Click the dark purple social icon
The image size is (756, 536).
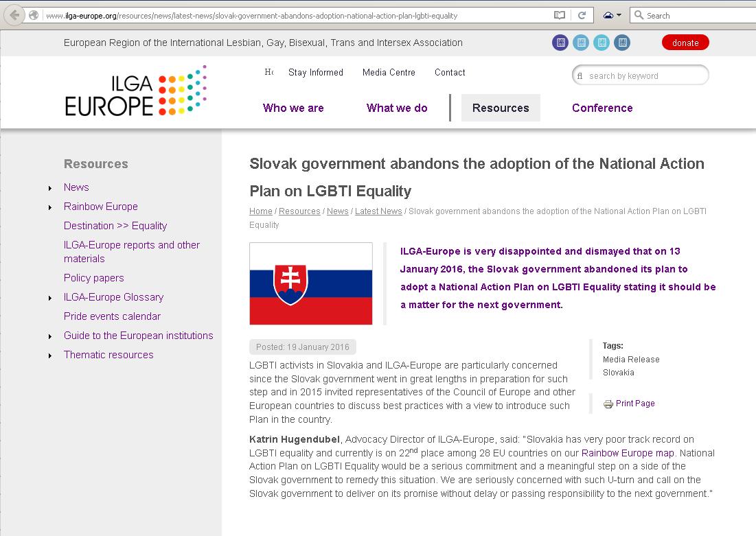coord(560,43)
